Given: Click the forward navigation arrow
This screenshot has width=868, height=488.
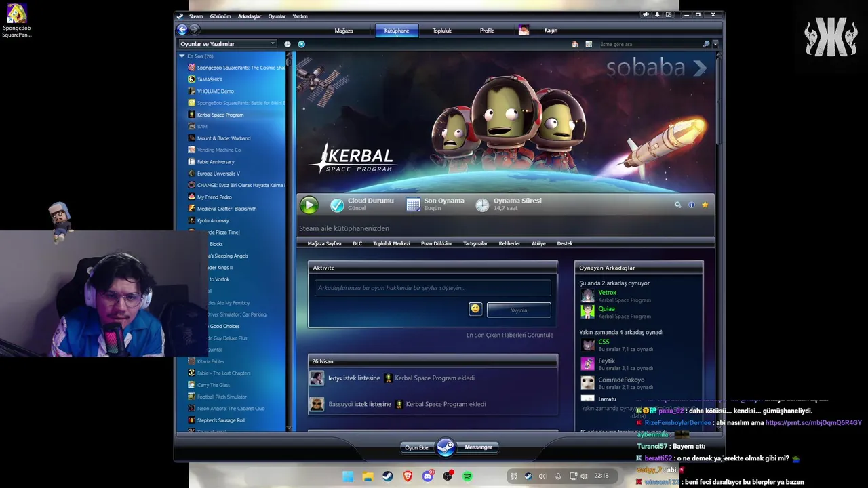Looking at the screenshot, I should pos(195,29).
